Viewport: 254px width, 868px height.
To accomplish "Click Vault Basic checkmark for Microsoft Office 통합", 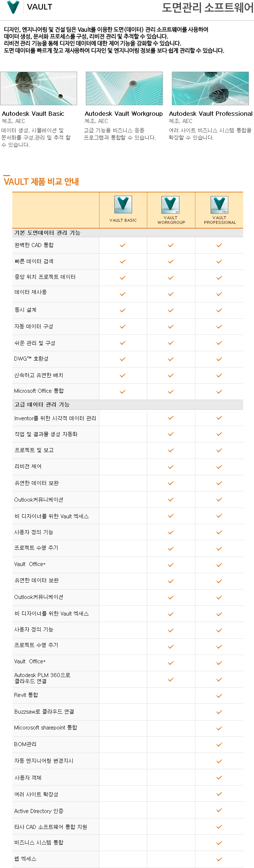I will point(123,391).
